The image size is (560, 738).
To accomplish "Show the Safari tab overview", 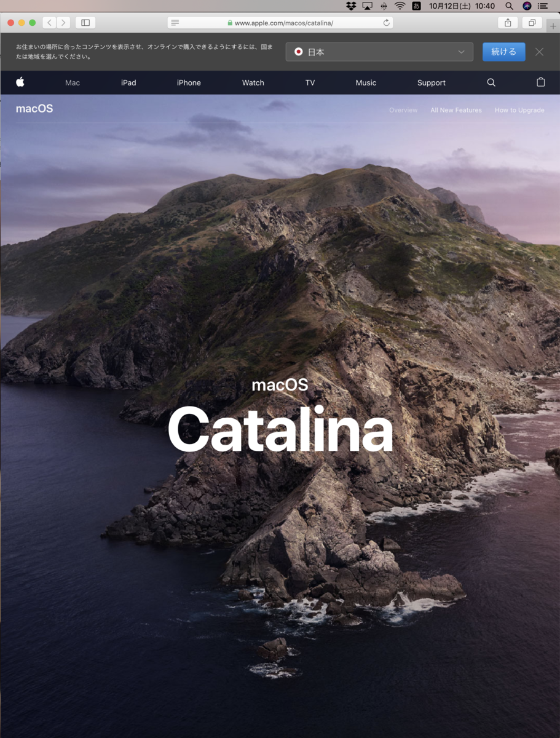I will (532, 23).
